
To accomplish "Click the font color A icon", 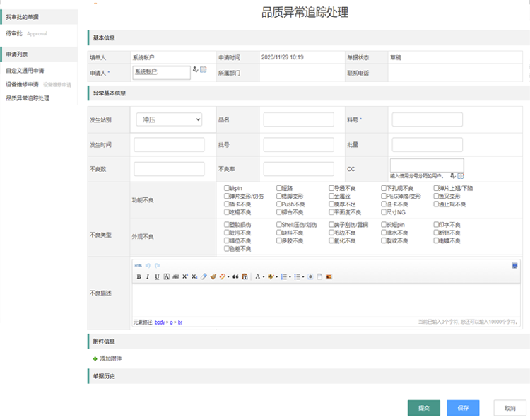I will coord(257,276).
